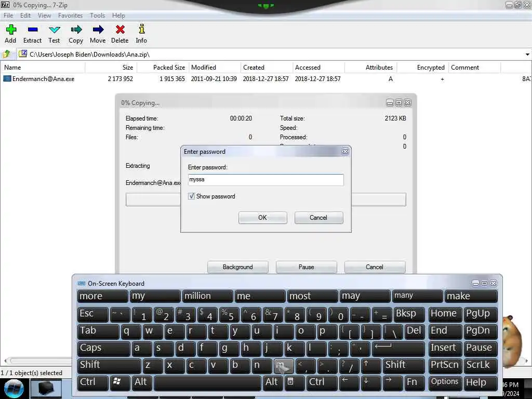Click Cancel in the Copying dialog
The width and height of the screenshot is (532, 399).
coord(375,267)
